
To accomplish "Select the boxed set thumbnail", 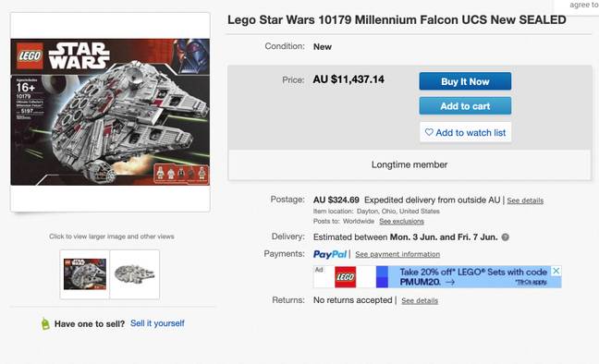I will tap(85, 274).
